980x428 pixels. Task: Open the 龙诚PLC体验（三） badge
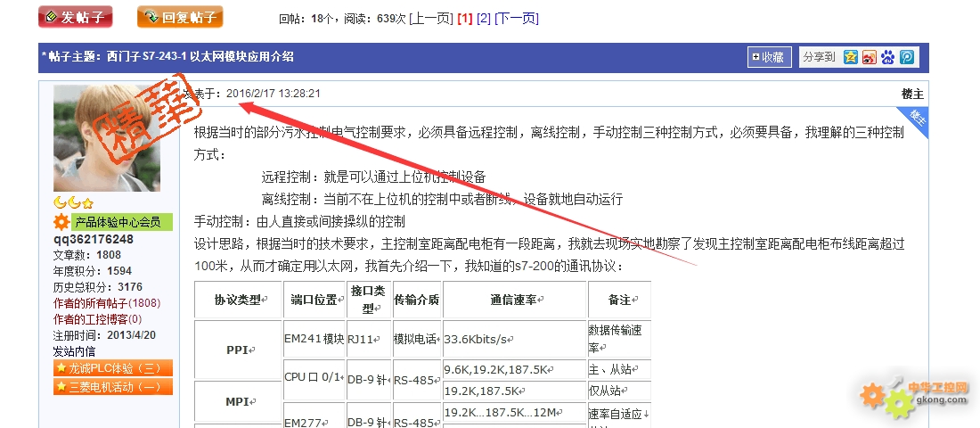click(113, 368)
